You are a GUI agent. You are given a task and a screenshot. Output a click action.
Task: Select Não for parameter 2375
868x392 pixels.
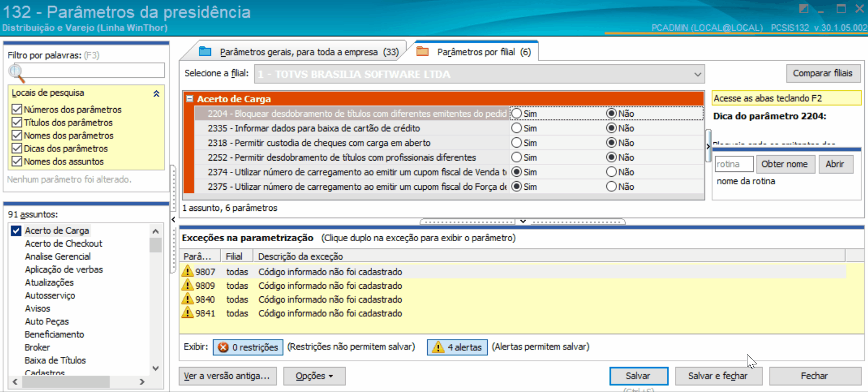(611, 187)
